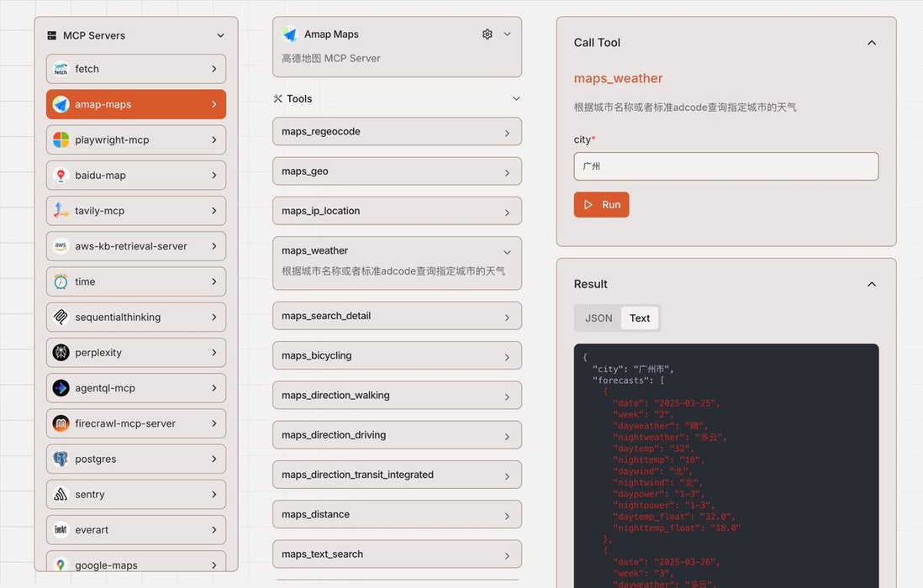Viewport: 923px width, 588px height.
Task: Click the playwright-mcp colorful icon
Action: (61, 139)
